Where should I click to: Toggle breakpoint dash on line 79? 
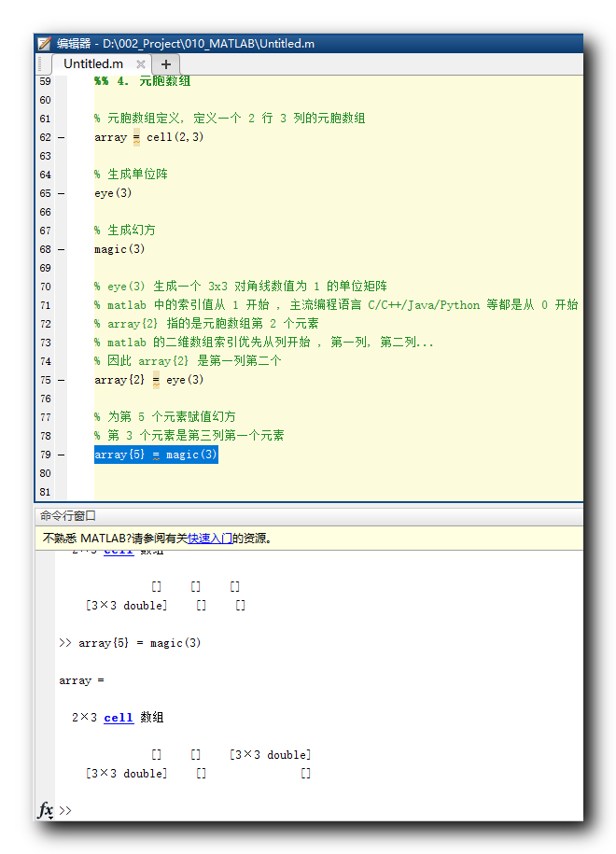pos(61,455)
